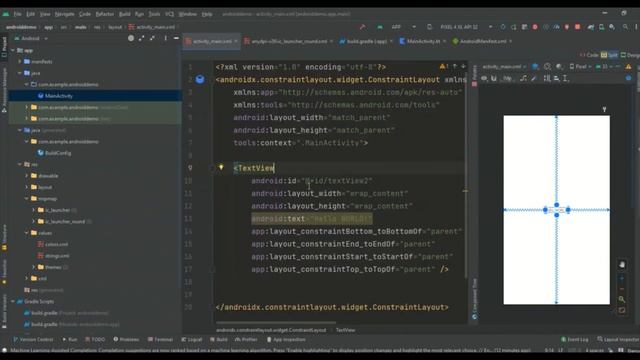Click the yellow lightbulb intention icon

[221, 167]
